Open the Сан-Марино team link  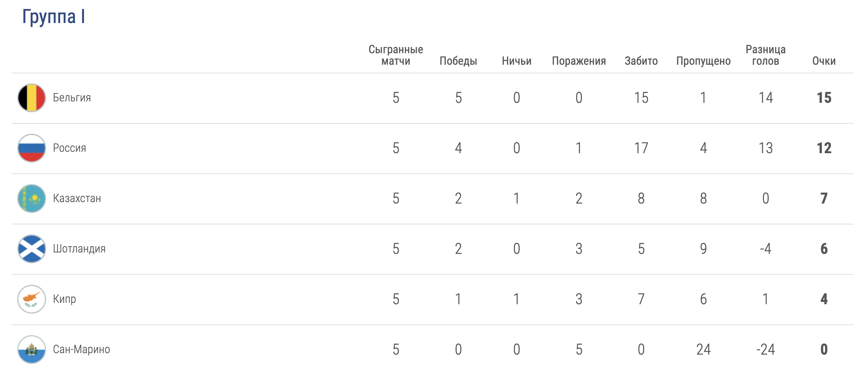[x=81, y=350]
